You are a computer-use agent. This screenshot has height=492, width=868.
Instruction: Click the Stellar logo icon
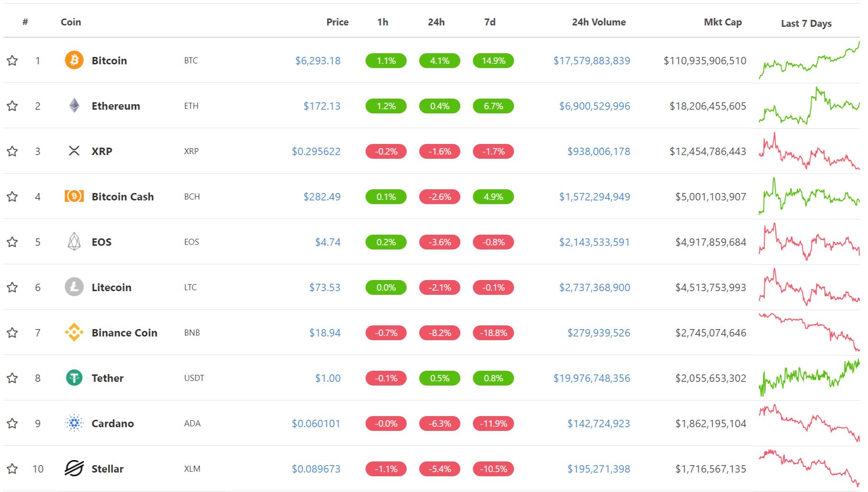74,468
